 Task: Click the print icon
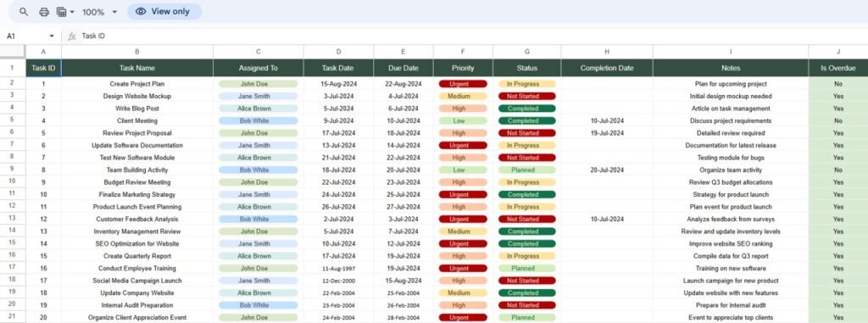pyautogui.click(x=44, y=12)
